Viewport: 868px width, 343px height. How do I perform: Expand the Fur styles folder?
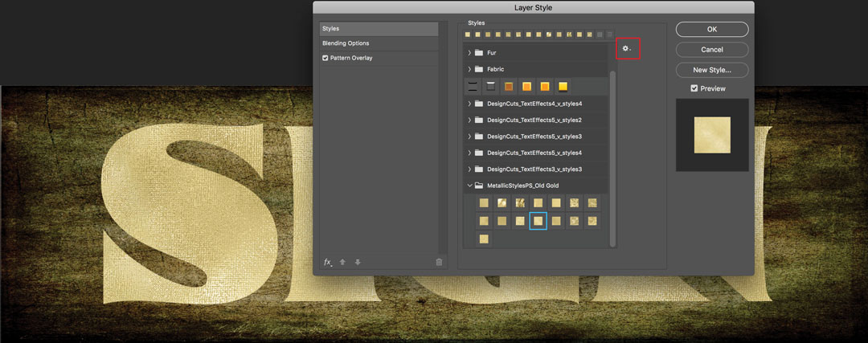[469, 53]
